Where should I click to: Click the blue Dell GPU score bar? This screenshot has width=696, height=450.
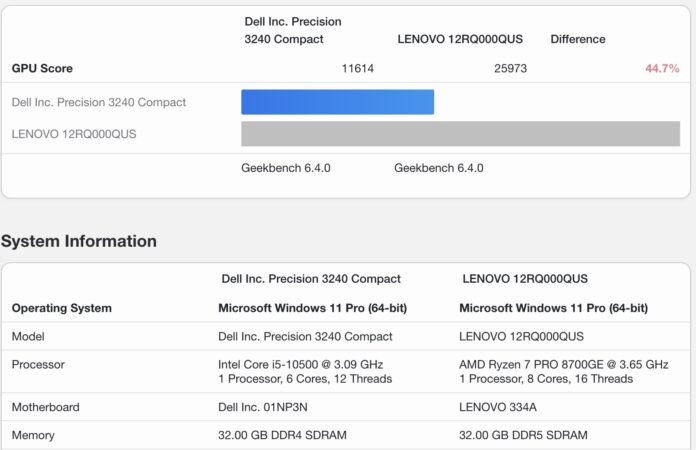(337, 102)
